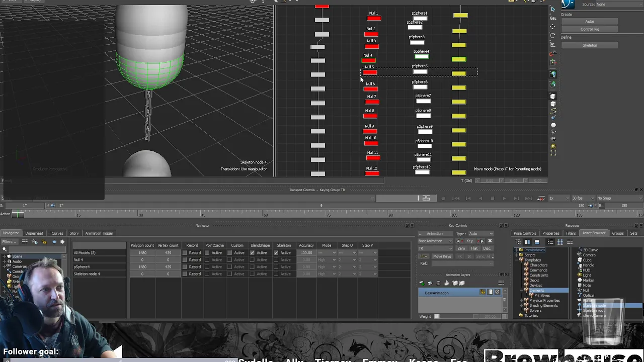Screen dimensions: 644x362
Task: Open the 30 fps dropdown
Action: click(582, 198)
